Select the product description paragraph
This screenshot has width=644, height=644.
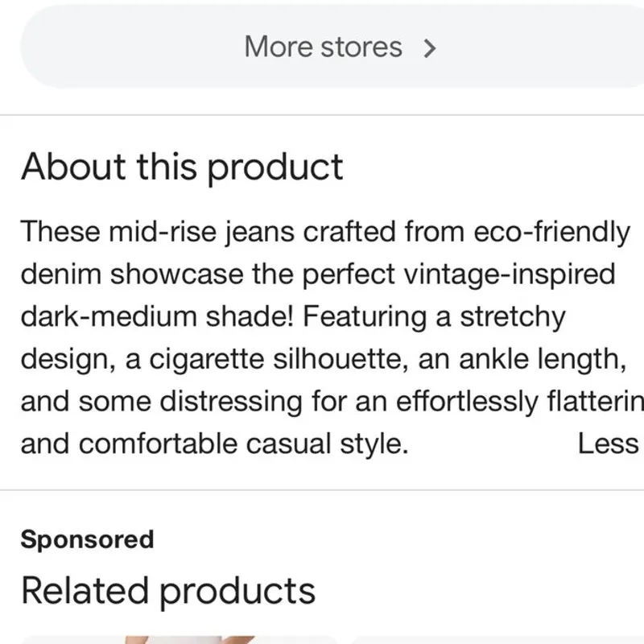tap(322, 336)
